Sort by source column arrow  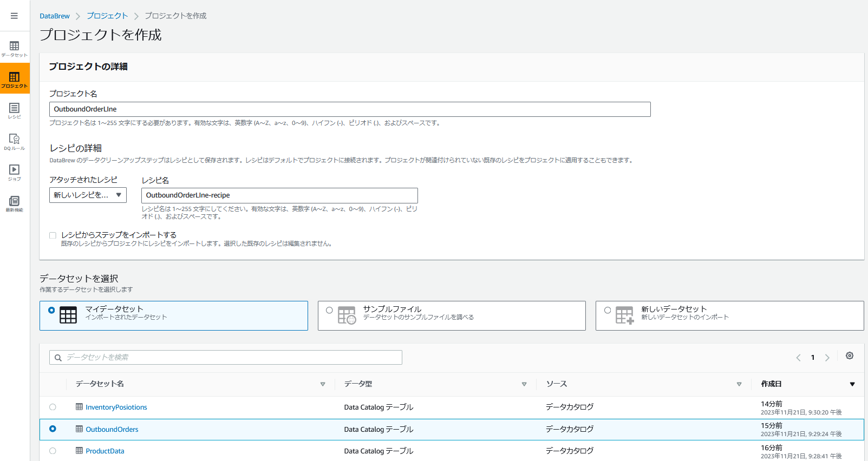click(x=739, y=384)
